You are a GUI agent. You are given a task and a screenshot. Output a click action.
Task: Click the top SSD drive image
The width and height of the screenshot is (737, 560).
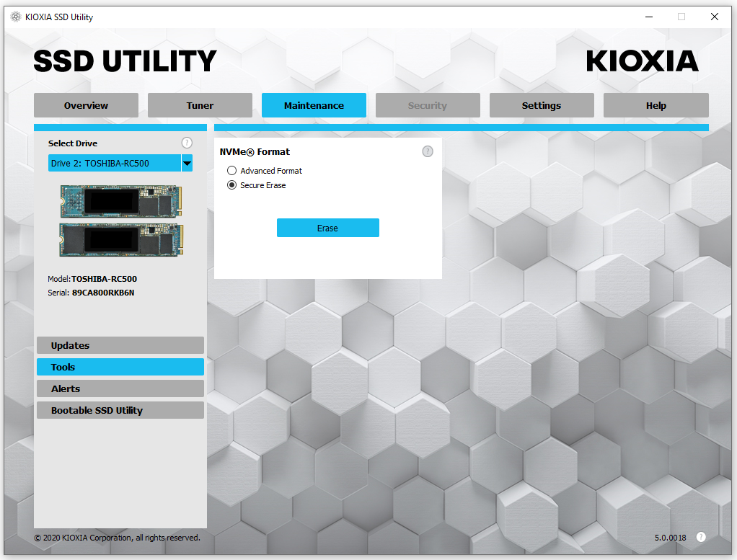121,201
